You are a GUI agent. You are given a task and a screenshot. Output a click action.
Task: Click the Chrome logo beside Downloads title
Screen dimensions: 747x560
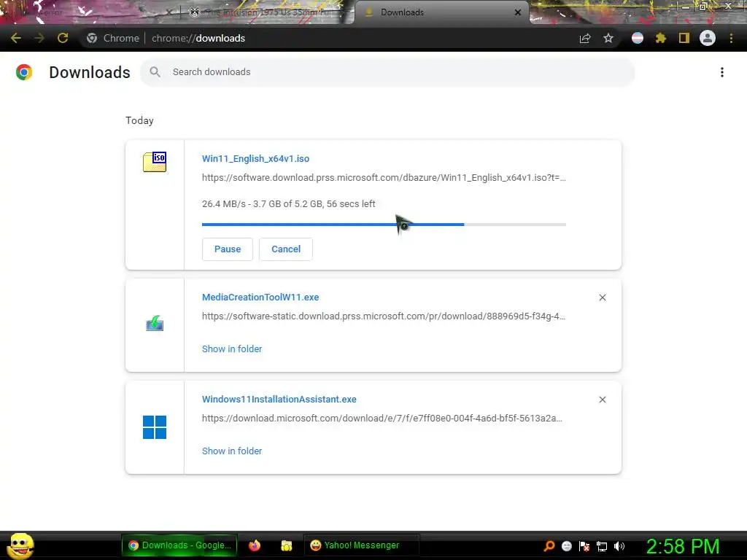pyautogui.click(x=24, y=72)
